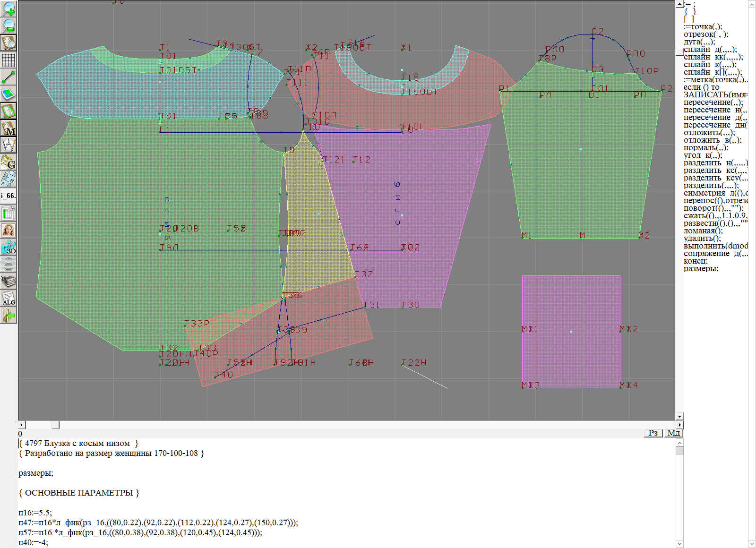Click the code line 'п16:=5.5;' in editor
The width and height of the screenshot is (756, 548).
35,513
